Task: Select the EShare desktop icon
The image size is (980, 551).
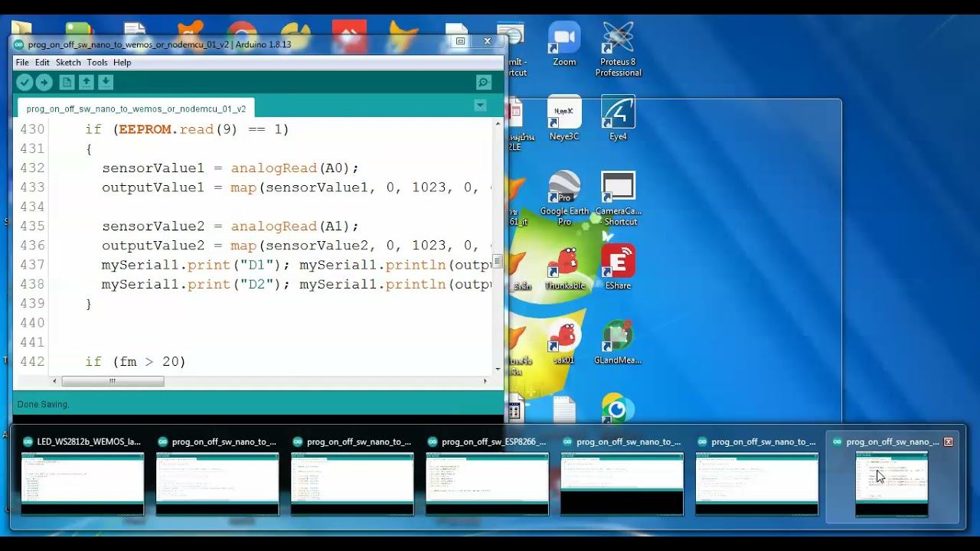Action: coord(618,268)
